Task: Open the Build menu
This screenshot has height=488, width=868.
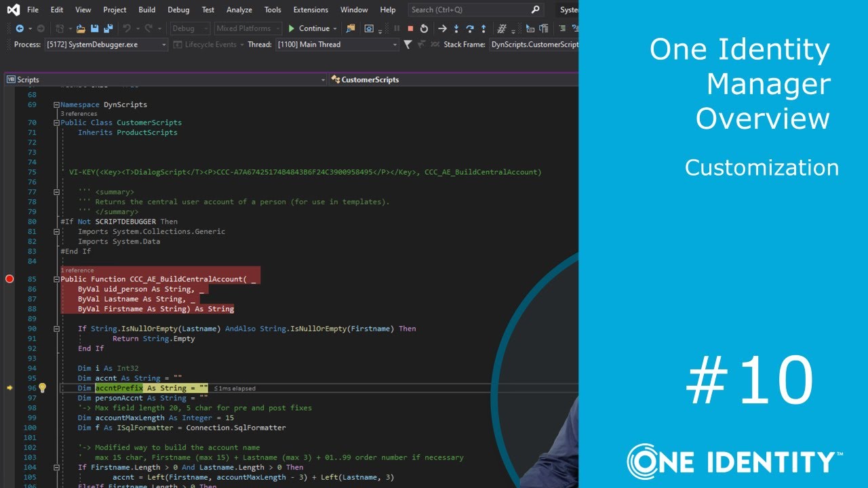Action: [146, 9]
